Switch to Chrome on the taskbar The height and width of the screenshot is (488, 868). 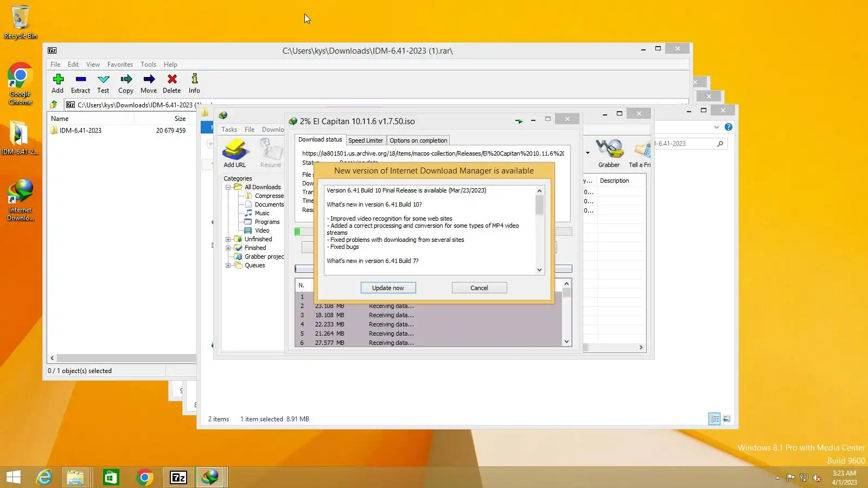[x=145, y=477]
